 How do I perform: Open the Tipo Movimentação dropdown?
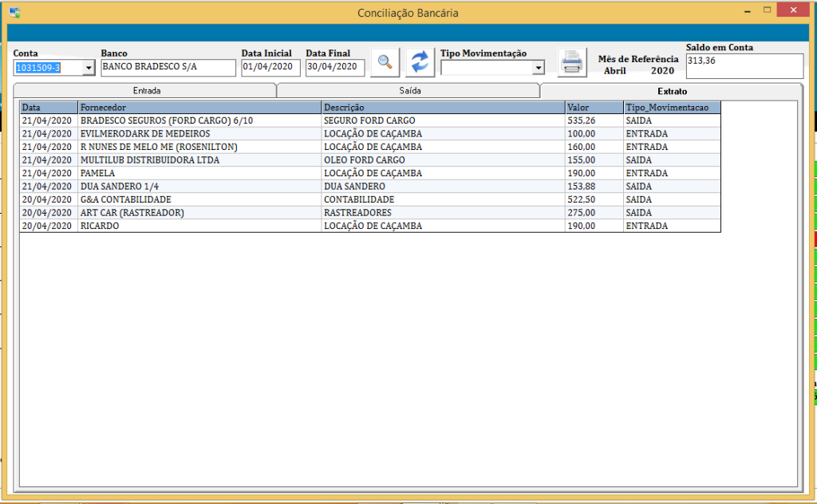538,69
